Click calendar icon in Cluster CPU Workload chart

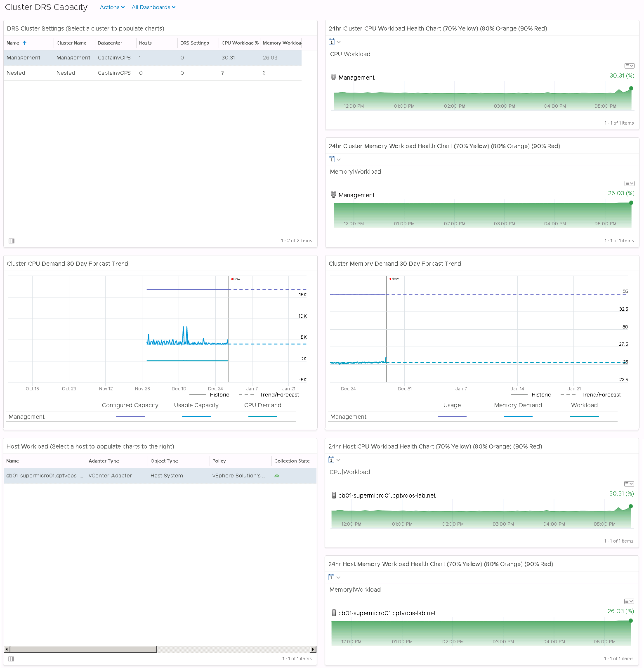click(332, 42)
